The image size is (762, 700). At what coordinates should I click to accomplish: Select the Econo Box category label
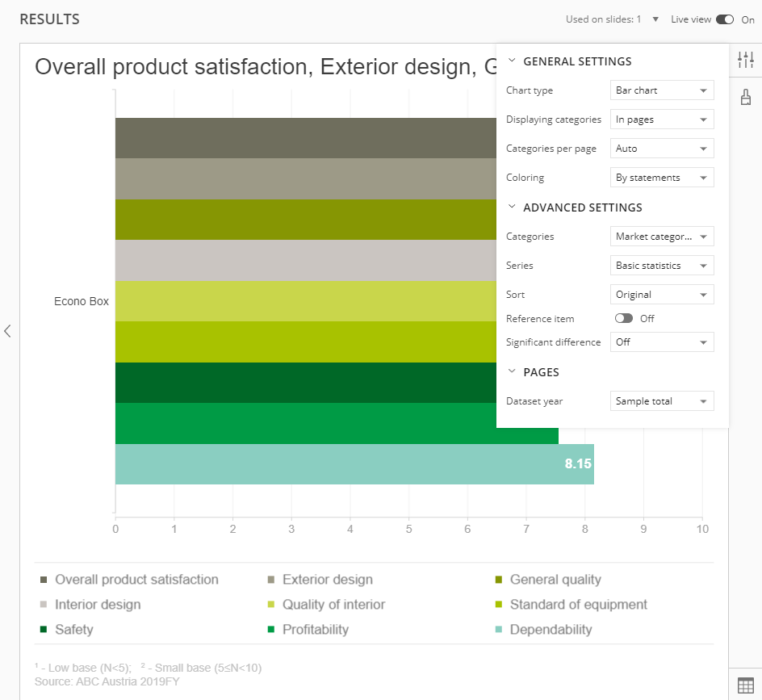click(x=82, y=301)
